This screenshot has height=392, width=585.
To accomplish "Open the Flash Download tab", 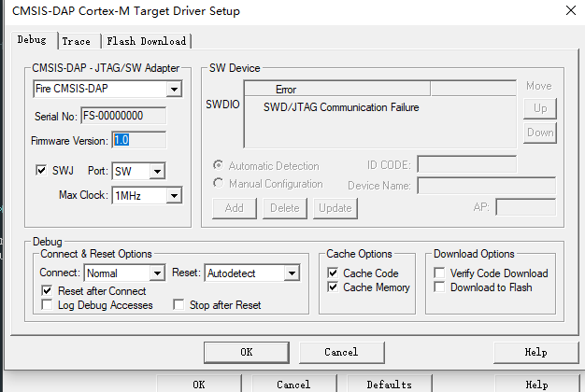I will [x=146, y=41].
